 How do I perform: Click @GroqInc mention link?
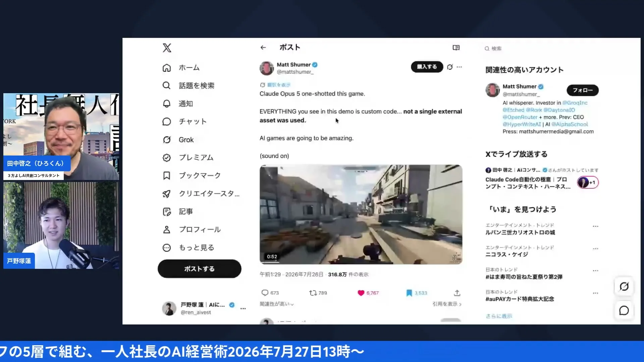coord(575,103)
